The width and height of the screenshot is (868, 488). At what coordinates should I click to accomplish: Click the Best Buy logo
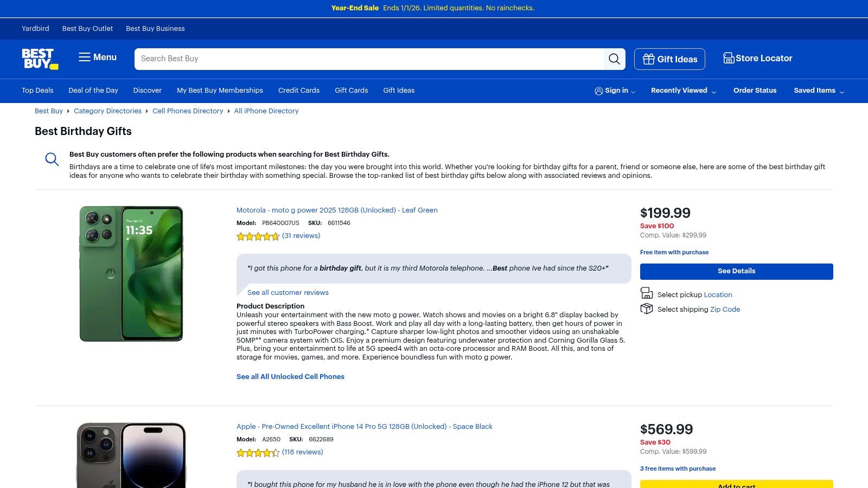pos(40,59)
